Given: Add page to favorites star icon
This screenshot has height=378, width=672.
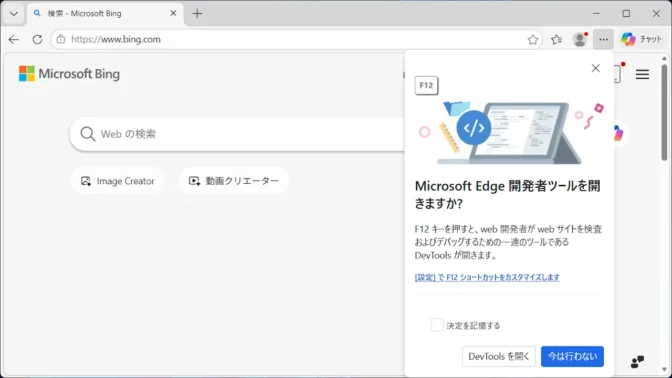Looking at the screenshot, I should click(x=533, y=39).
